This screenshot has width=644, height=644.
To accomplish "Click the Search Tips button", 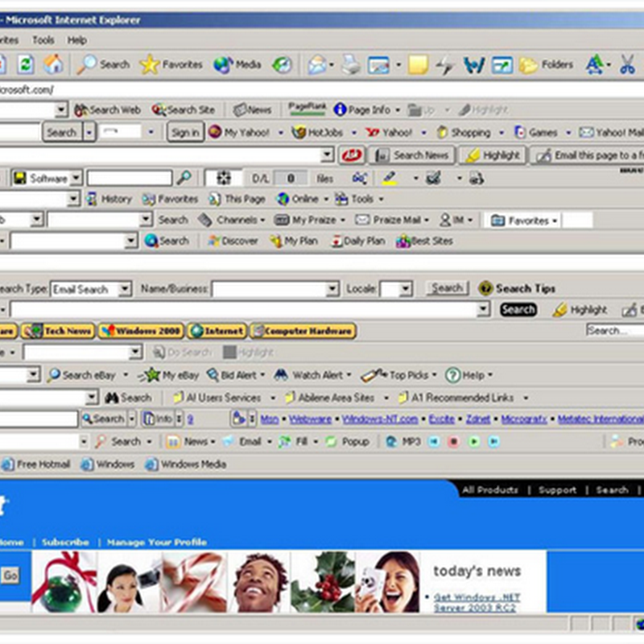I will 517,288.
